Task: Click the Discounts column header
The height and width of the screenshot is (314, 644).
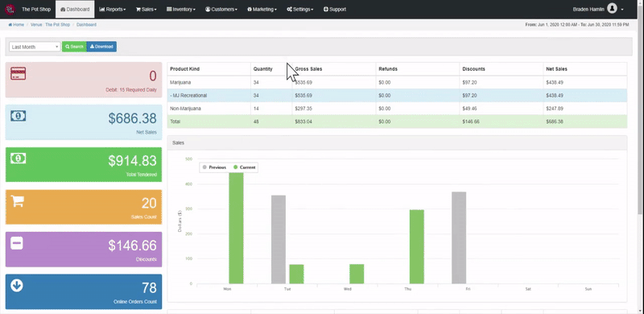Action: click(x=473, y=69)
